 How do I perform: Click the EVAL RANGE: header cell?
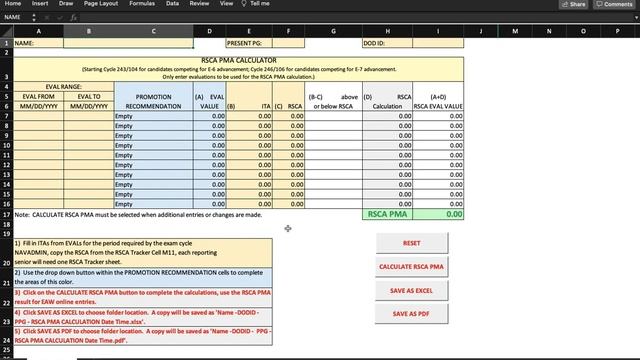click(x=64, y=87)
